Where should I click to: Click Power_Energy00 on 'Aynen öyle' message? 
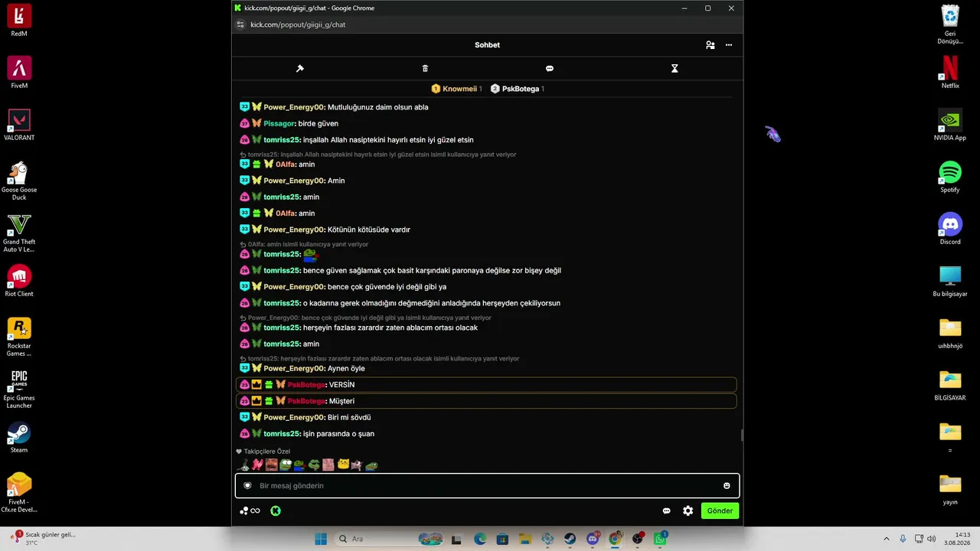tap(295, 368)
